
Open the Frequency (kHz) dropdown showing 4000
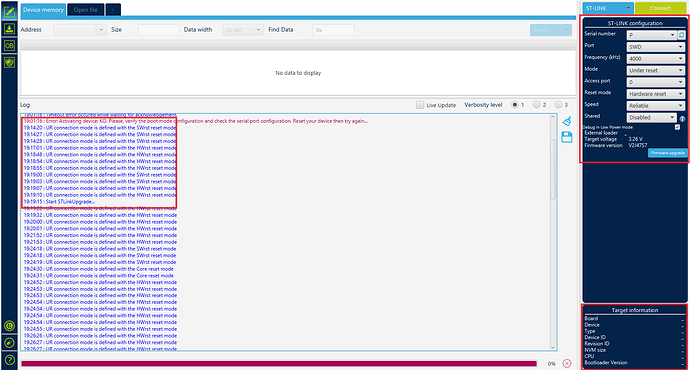point(655,59)
